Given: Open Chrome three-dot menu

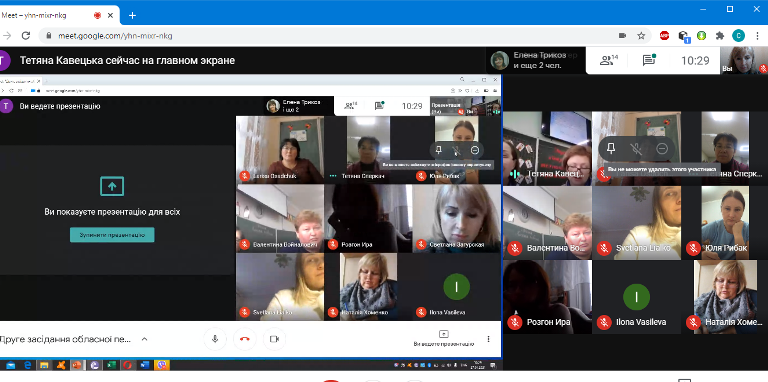Looking at the screenshot, I should tap(757, 36).
